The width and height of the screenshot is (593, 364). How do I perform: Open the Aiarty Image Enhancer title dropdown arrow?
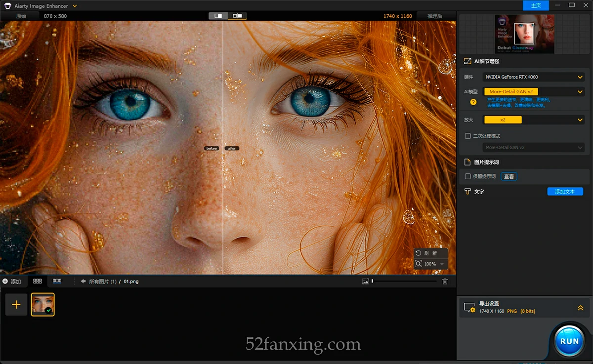pyautogui.click(x=75, y=6)
